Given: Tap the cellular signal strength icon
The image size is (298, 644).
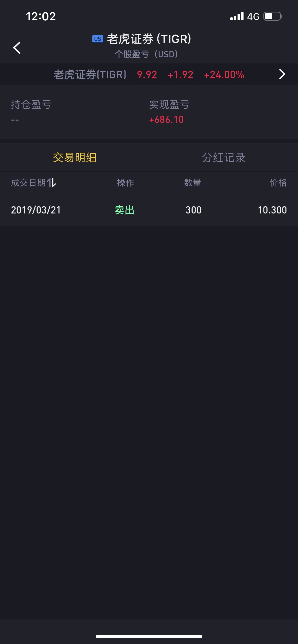Looking at the screenshot, I should coord(237,16).
